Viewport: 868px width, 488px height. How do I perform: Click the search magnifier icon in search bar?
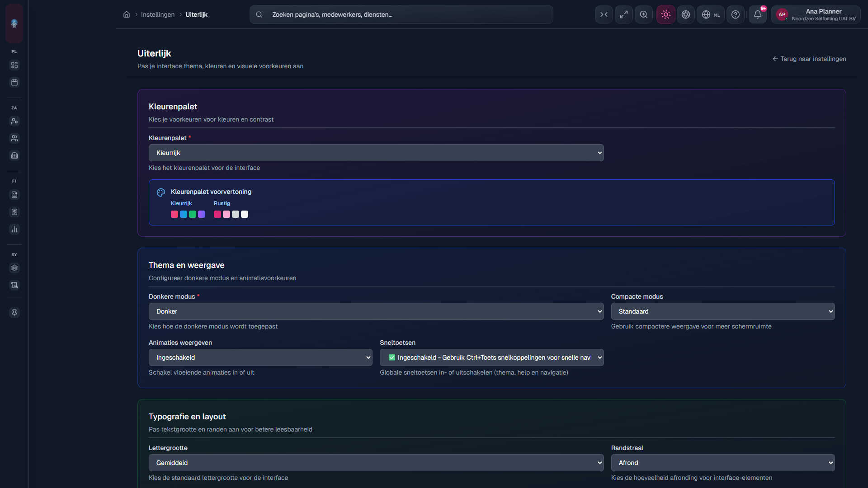click(x=259, y=14)
